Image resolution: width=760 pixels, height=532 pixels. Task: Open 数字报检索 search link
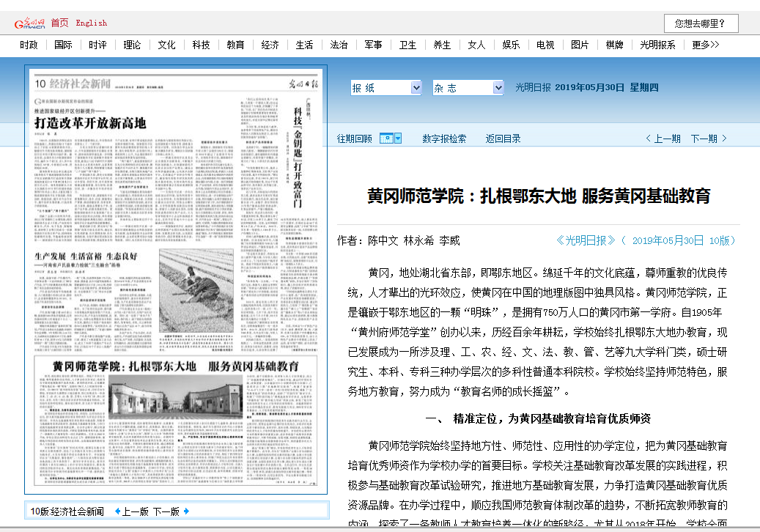pos(444,138)
